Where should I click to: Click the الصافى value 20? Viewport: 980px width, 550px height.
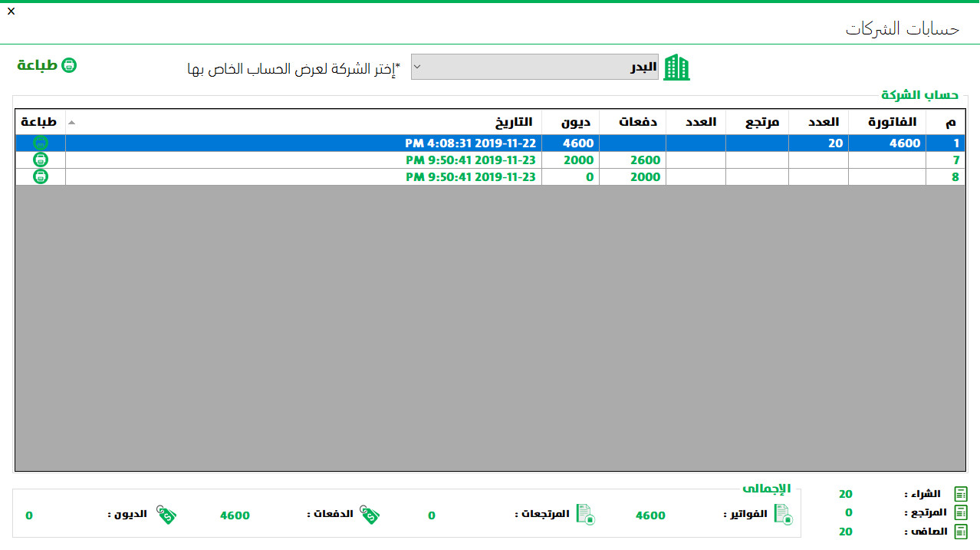pos(846,532)
